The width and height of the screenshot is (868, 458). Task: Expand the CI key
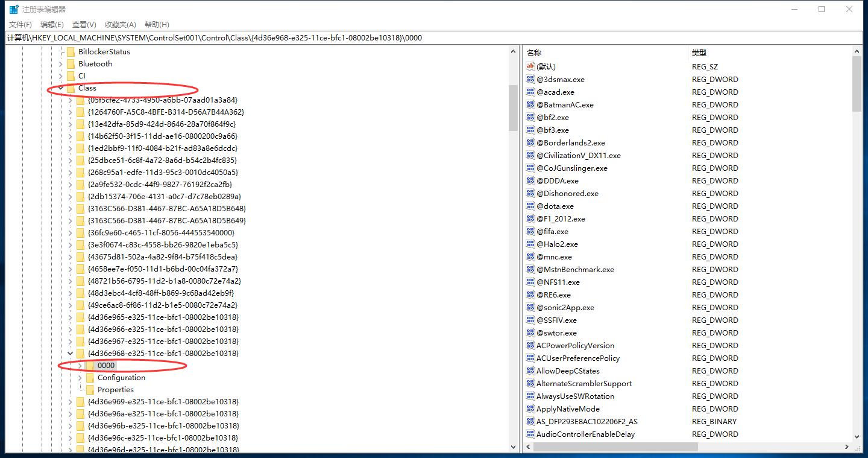coord(60,76)
